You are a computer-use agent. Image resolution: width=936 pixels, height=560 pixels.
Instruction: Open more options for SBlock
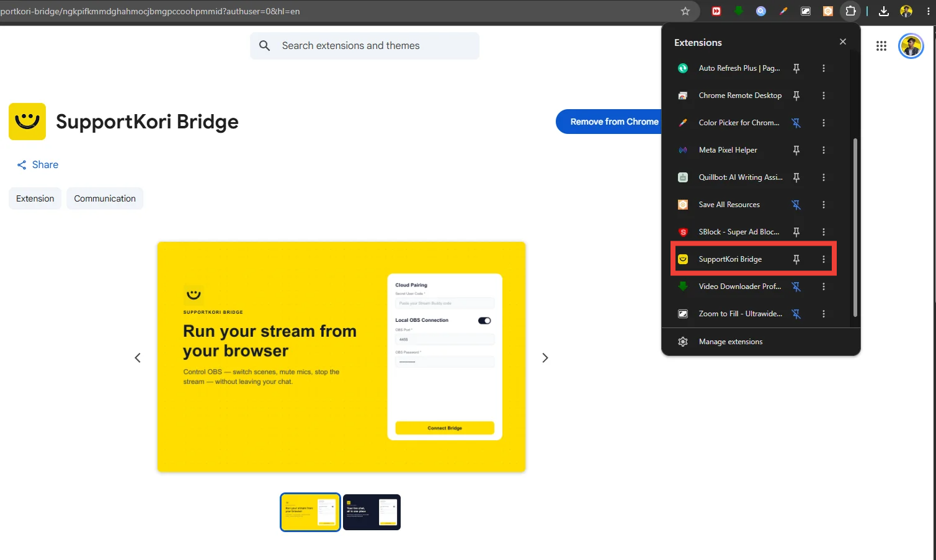[x=824, y=232]
